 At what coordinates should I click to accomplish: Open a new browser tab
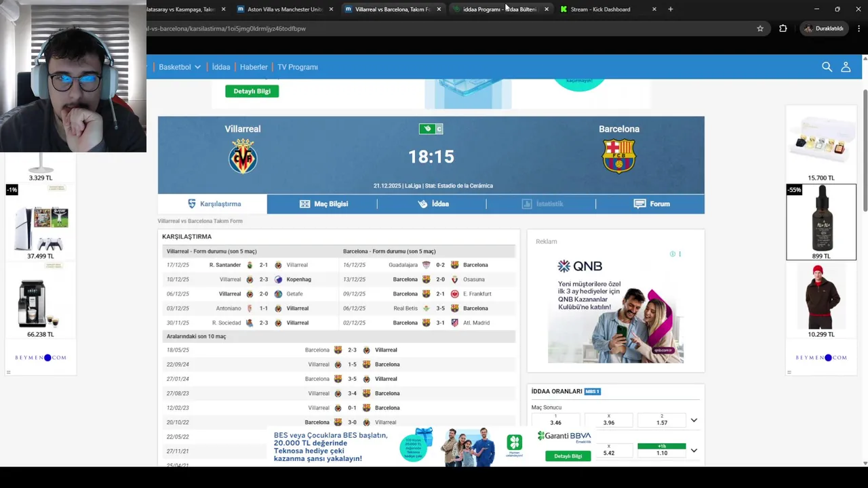[x=671, y=9]
